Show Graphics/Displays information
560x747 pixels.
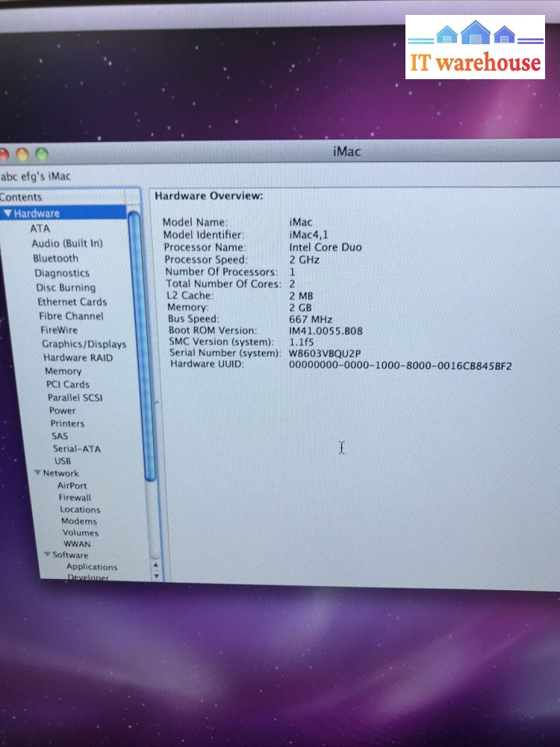click(84, 344)
